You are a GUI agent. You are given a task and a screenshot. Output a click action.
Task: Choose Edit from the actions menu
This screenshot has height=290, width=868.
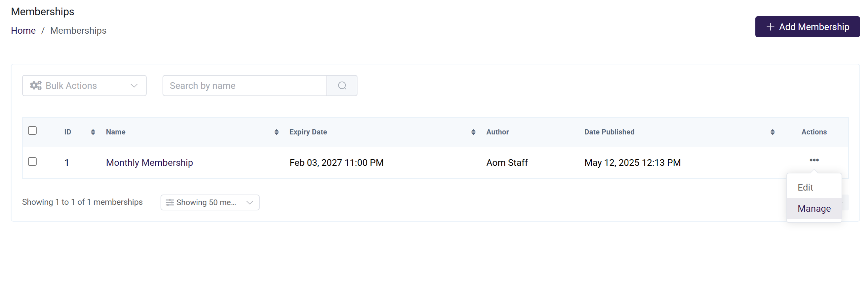(805, 187)
